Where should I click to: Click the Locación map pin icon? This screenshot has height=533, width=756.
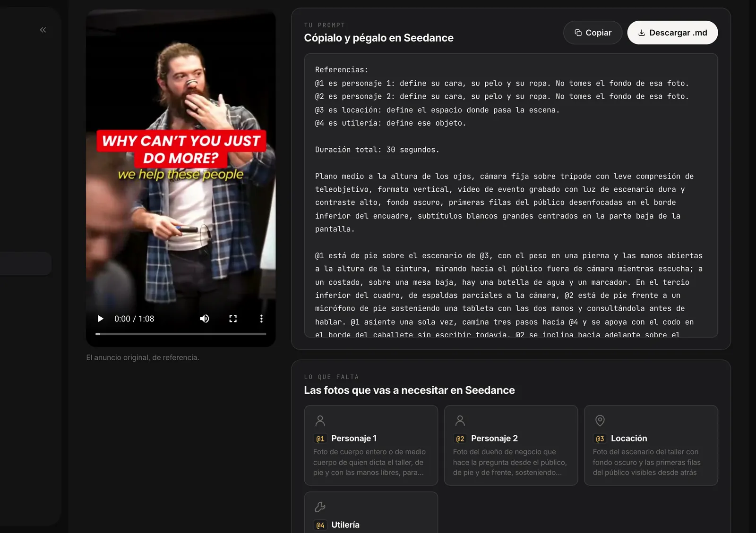pos(600,420)
